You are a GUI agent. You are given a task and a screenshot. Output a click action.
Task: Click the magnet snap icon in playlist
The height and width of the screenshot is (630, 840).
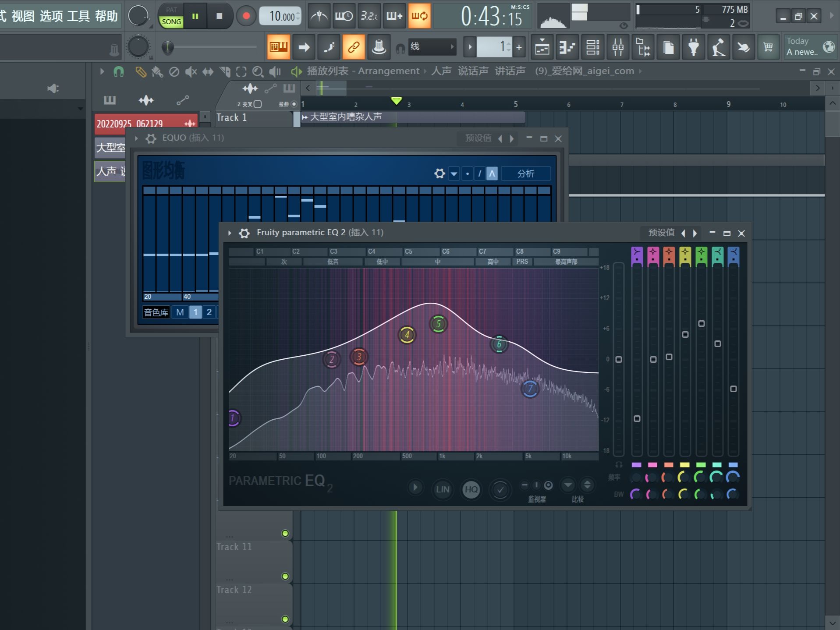pos(118,71)
